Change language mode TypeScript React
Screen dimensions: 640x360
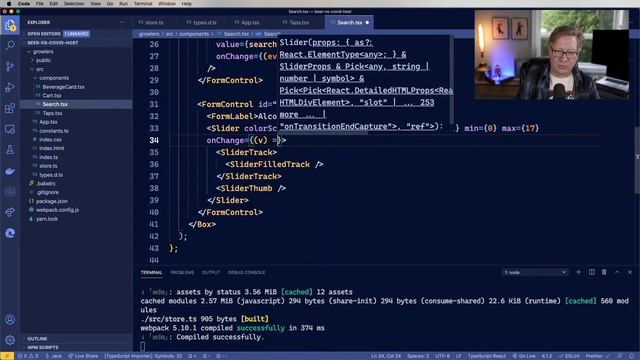[487, 356]
